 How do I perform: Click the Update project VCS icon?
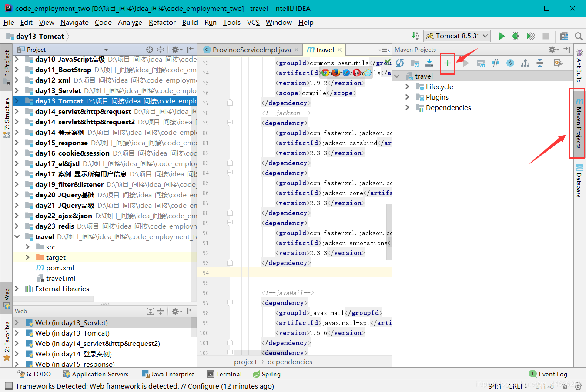(x=416, y=36)
